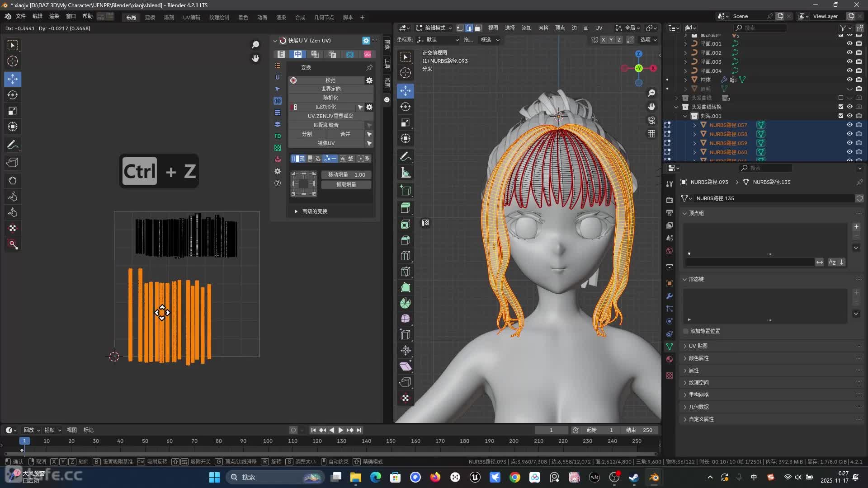
Task: Select the Rotate tool in UV editor toolbar
Action: 13,95
